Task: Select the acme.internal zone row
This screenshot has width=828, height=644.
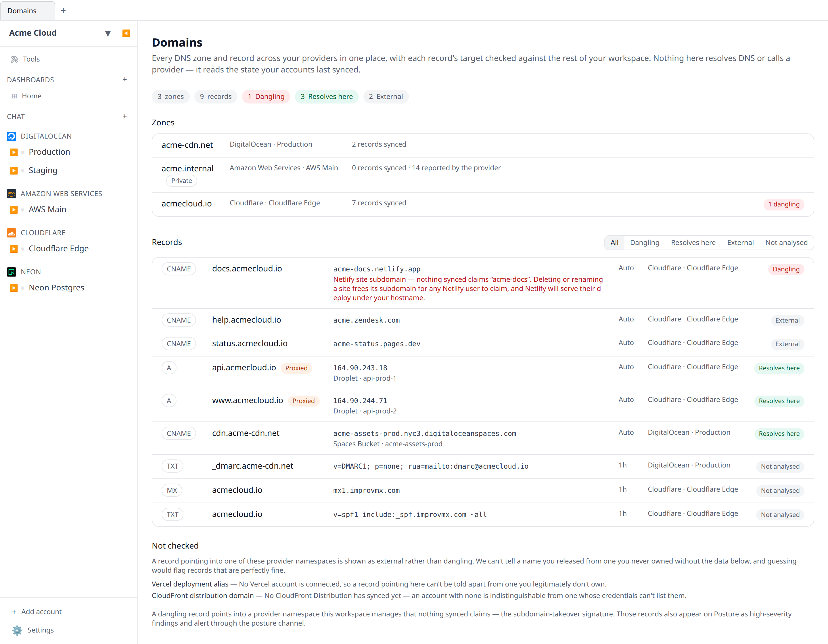Action: tap(483, 175)
